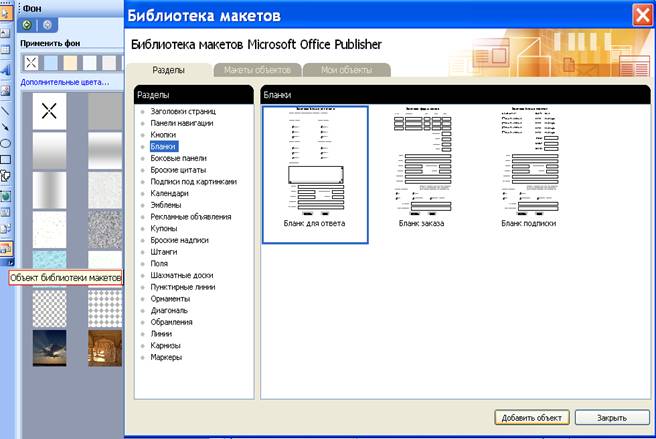The image size is (656, 439).
Task: Select Календари section
Action: tap(169, 193)
